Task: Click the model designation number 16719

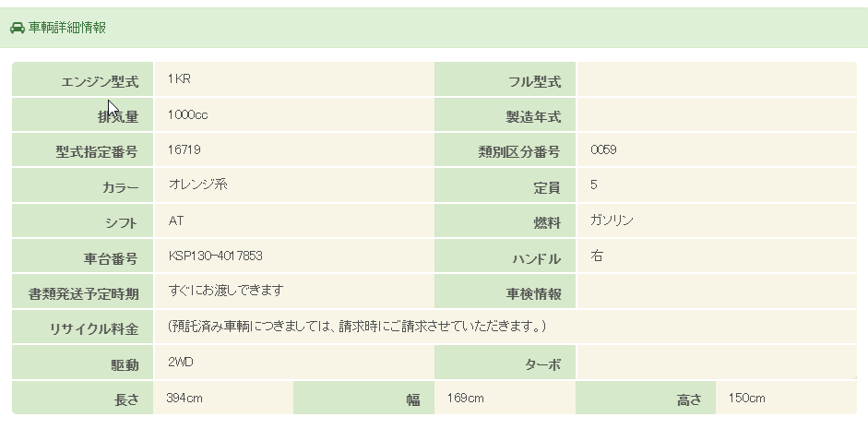Action: [184, 149]
